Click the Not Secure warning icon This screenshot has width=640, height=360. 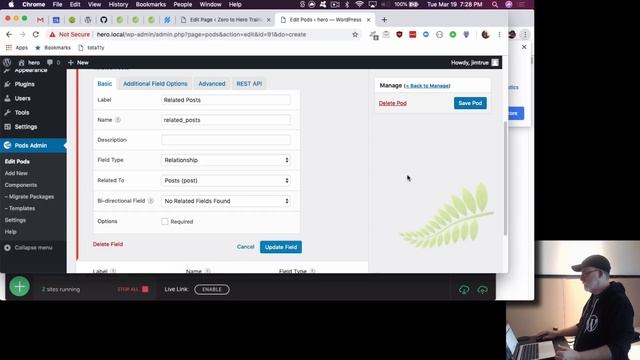(x=52, y=35)
